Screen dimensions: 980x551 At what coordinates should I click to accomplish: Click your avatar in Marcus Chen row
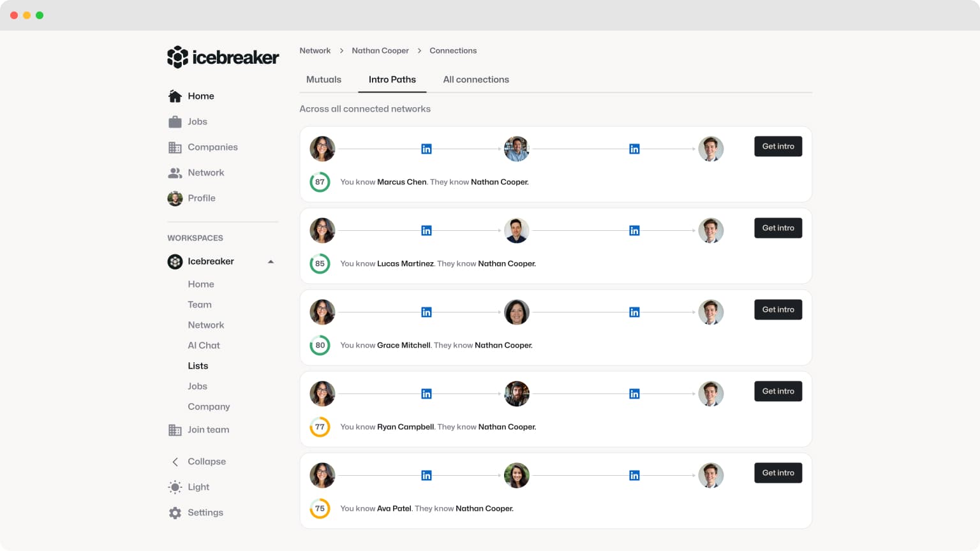coord(322,149)
